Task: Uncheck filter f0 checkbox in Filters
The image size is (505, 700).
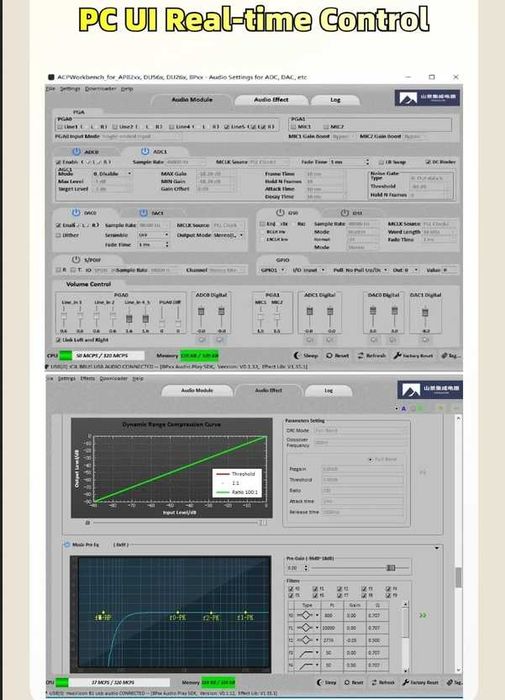Action: [x=291, y=589]
